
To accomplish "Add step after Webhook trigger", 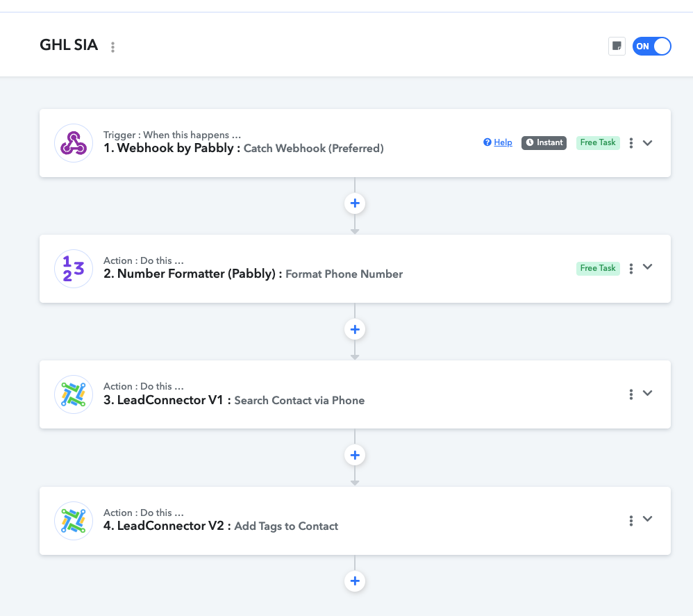I will (x=354, y=203).
